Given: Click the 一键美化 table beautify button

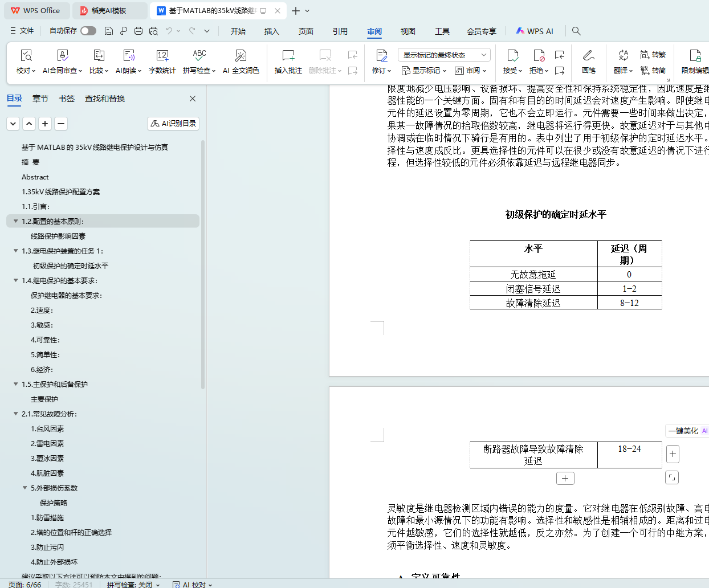Looking at the screenshot, I should pyautogui.click(x=683, y=431).
